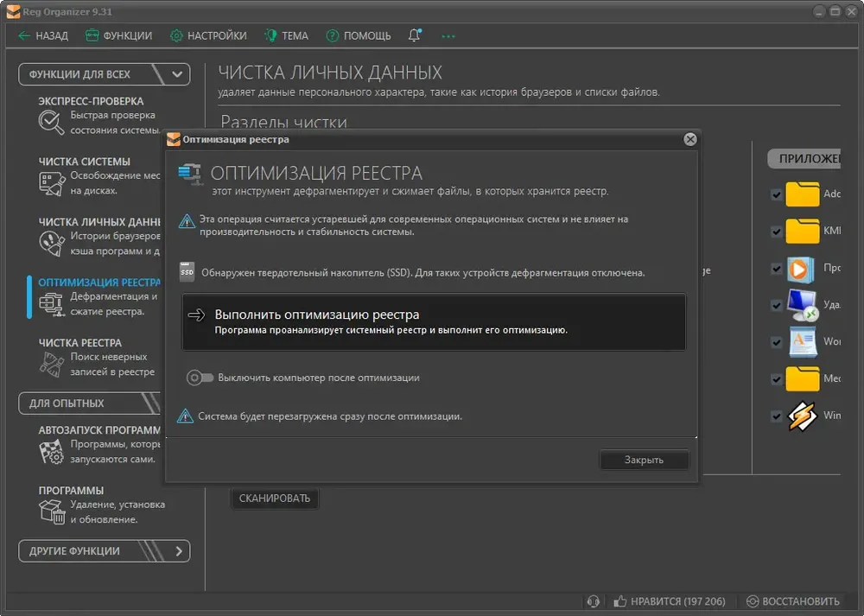Viewport: 864px width, 616px height.
Task: Select the Чистка системы disk icon
Action: [51, 183]
